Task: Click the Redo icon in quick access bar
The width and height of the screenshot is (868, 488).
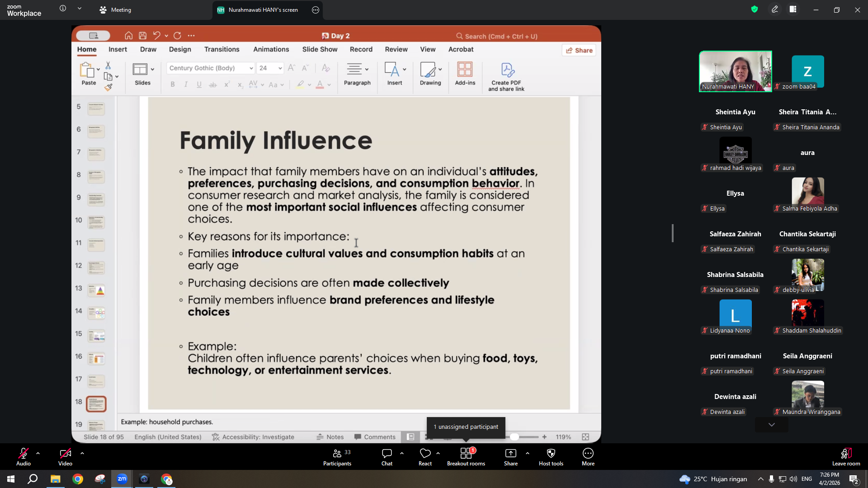Action: pos(177,36)
